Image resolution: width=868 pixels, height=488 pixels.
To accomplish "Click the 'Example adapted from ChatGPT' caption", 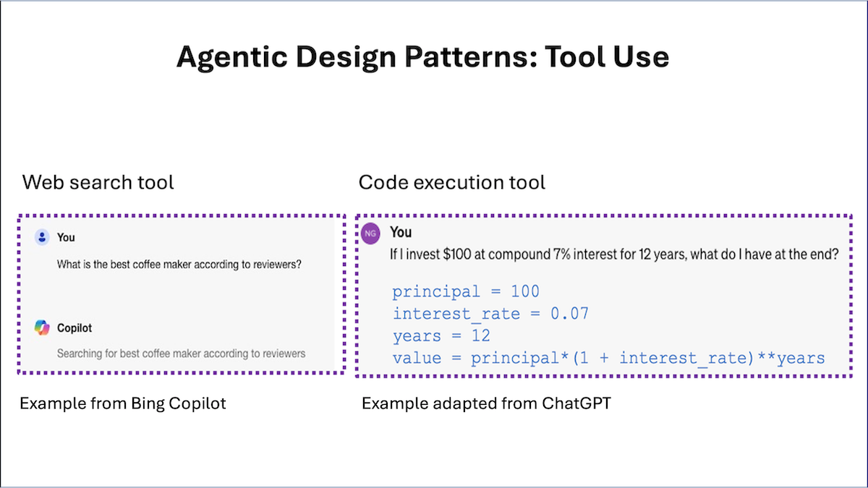I will [486, 403].
